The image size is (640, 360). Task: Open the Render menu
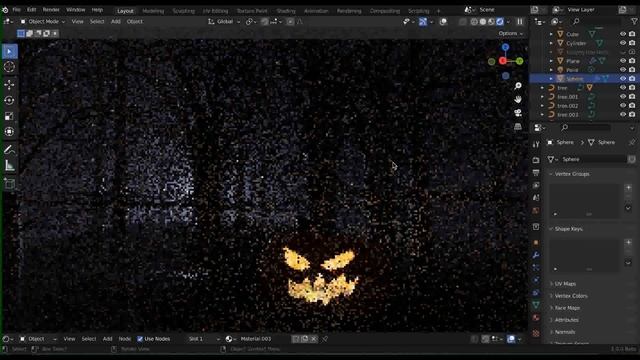51,9
